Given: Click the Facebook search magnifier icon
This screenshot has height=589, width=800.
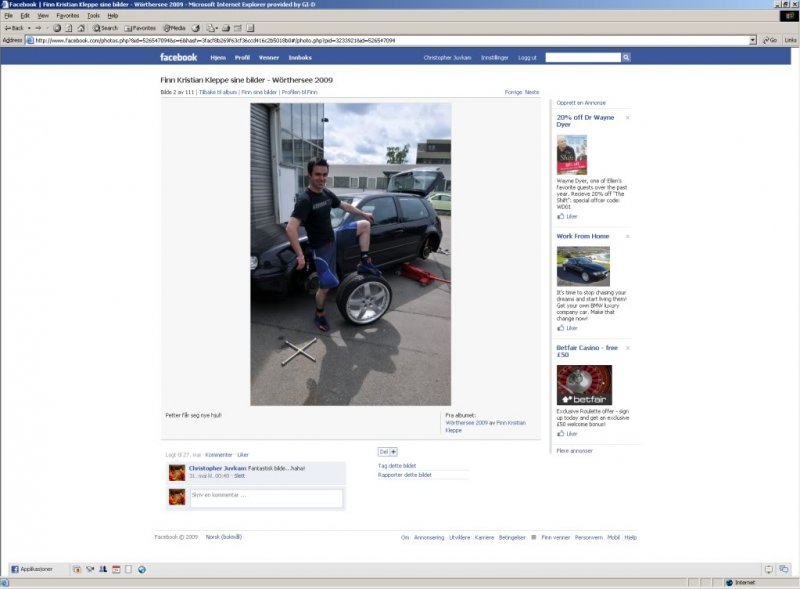Looking at the screenshot, I should tap(626, 58).
